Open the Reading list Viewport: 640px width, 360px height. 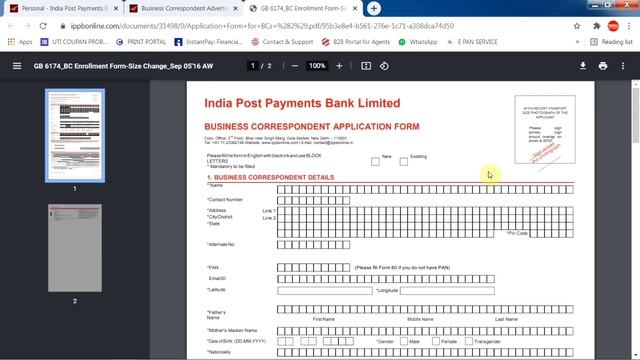tap(611, 42)
